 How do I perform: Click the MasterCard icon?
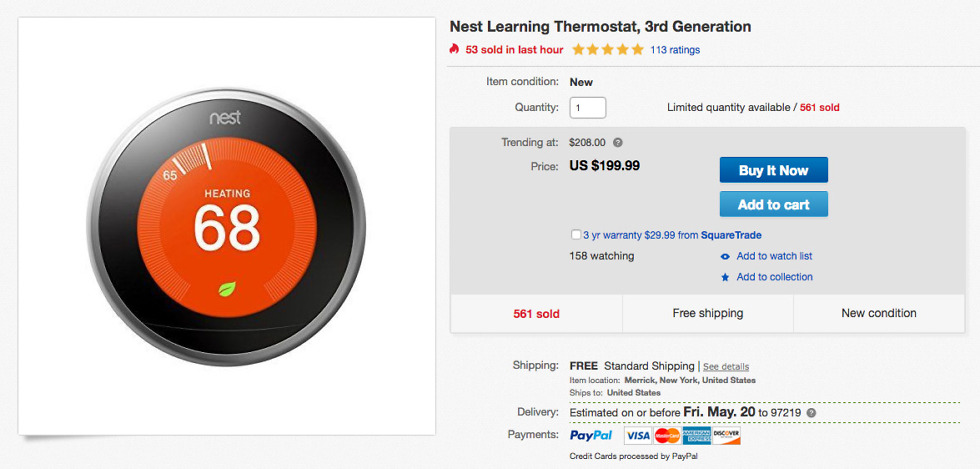point(667,436)
